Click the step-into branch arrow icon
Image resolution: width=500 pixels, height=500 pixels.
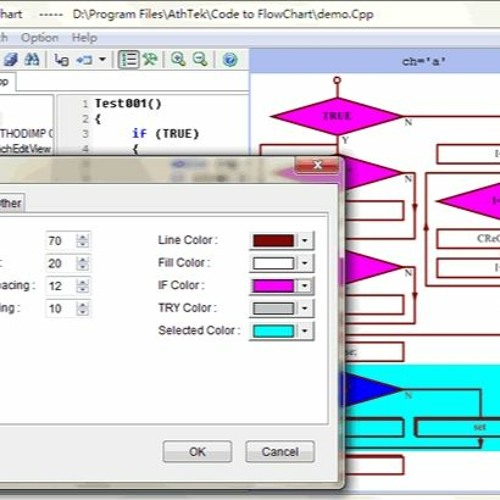(x=62, y=60)
